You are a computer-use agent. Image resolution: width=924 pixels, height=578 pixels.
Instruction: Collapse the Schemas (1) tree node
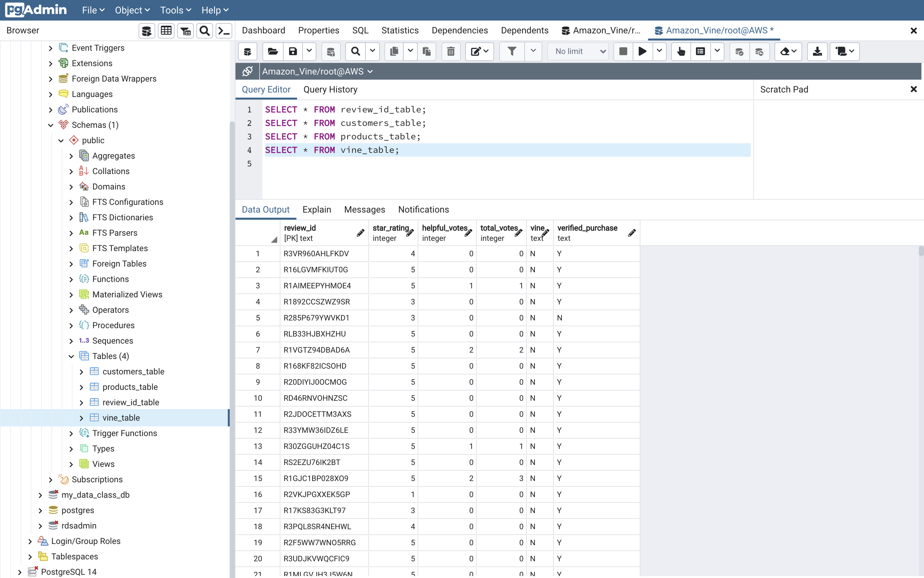point(50,125)
